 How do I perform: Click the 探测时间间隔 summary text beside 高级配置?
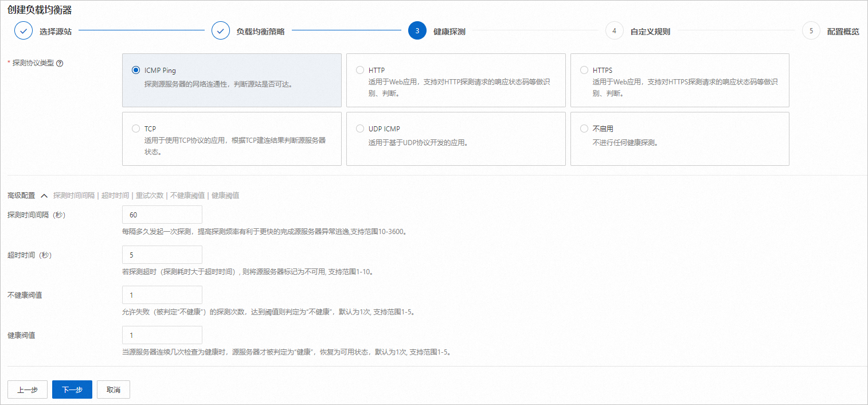pos(74,195)
